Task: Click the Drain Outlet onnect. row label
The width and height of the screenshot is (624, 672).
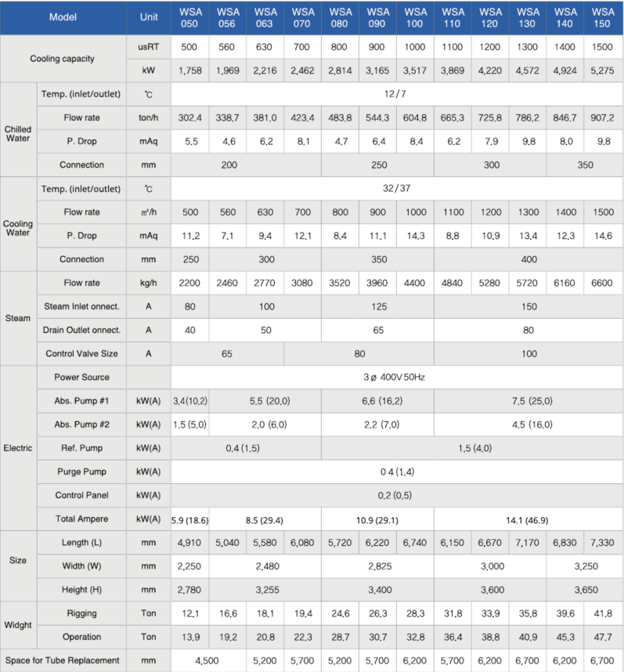Action: (81, 330)
